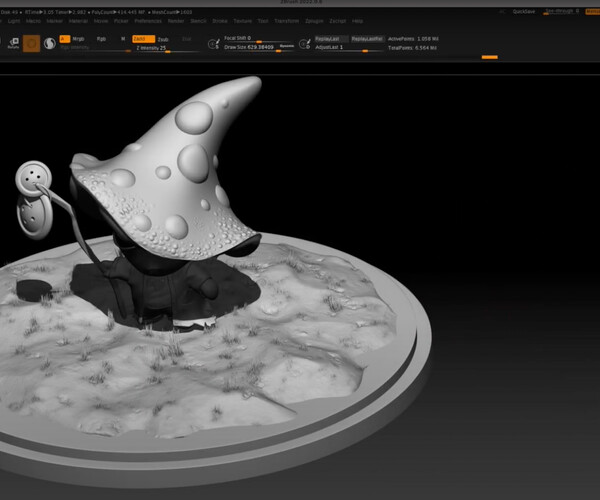The height and width of the screenshot is (500, 600).
Task: Click the round black-and-white swirl icon
Action: pyautogui.click(x=50, y=44)
